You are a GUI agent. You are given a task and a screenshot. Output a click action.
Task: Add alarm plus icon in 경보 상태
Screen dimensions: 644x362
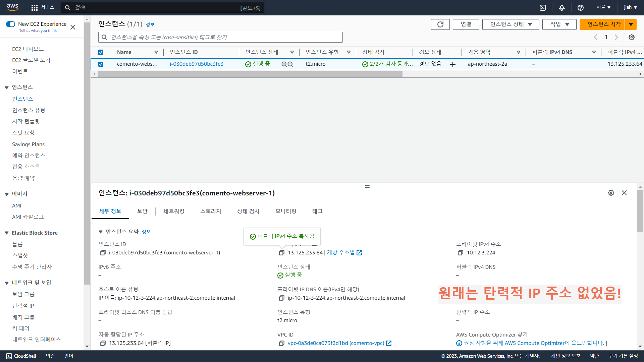tap(453, 64)
